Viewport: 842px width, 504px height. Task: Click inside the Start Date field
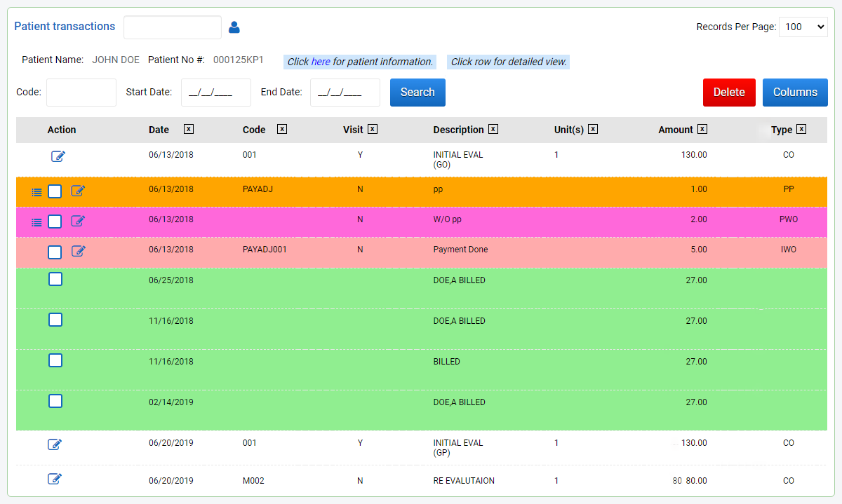[x=215, y=92]
